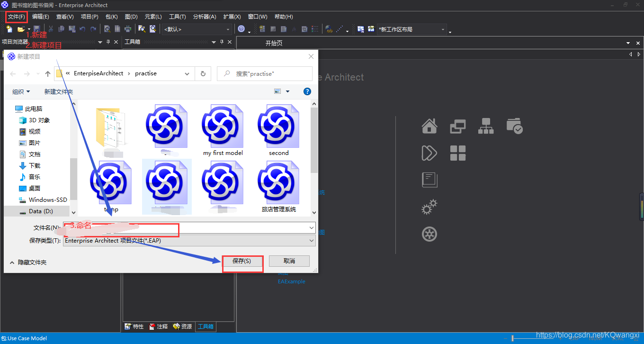Click the search practise input box
Screen dimensions: 644x344
click(265, 73)
